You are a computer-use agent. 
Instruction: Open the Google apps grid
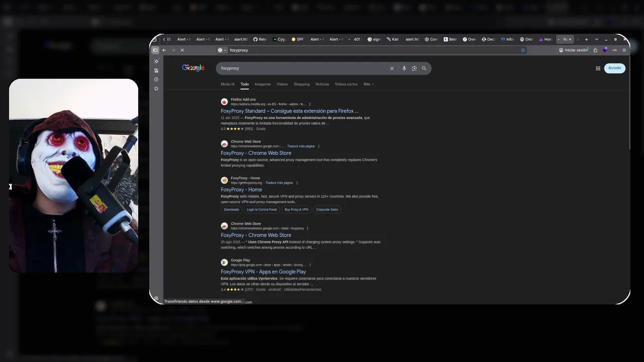tap(598, 68)
